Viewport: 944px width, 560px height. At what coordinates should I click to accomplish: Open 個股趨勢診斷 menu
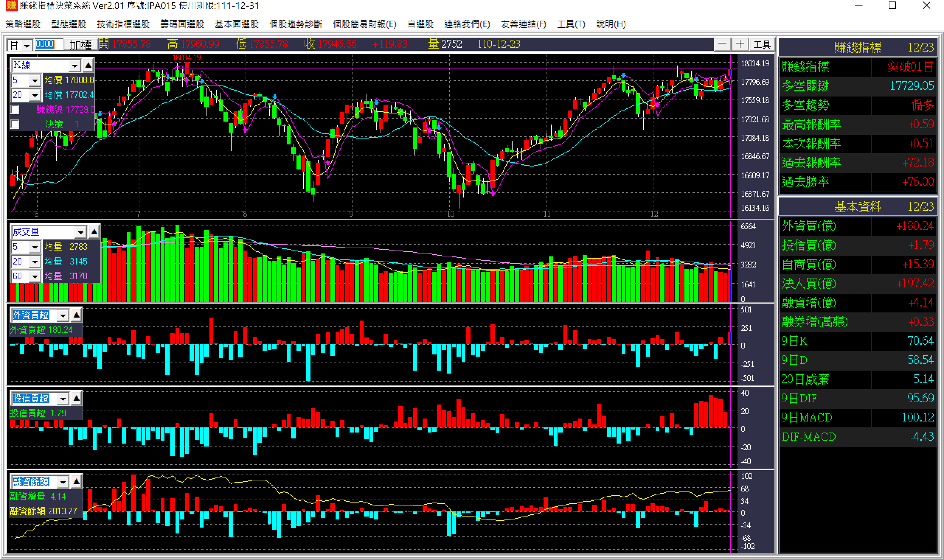pyautogui.click(x=295, y=24)
